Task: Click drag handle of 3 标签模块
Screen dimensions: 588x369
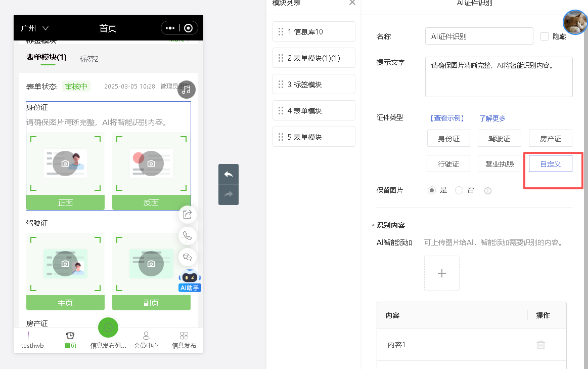Action: [x=281, y=84]
